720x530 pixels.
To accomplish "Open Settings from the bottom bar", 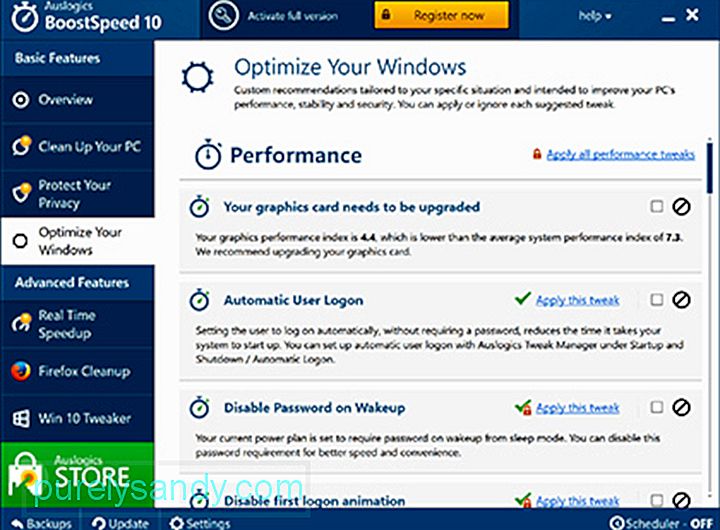I will (199, 523).
